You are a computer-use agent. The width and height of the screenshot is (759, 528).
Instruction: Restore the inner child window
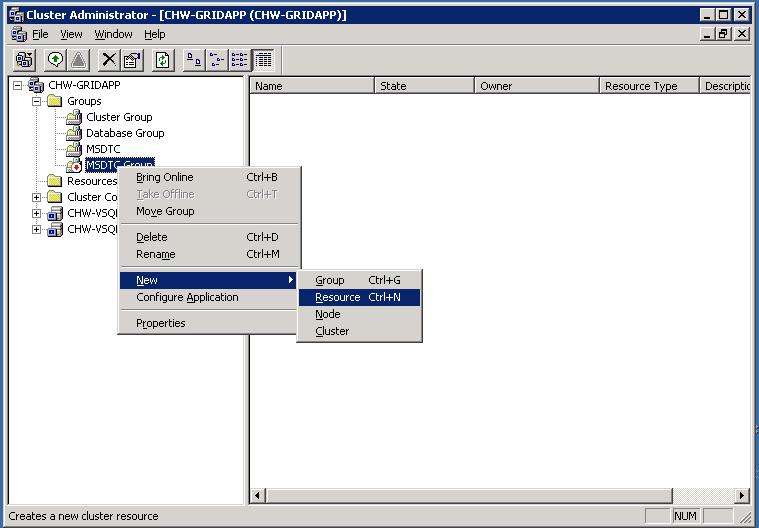click(x=724, y=34)
